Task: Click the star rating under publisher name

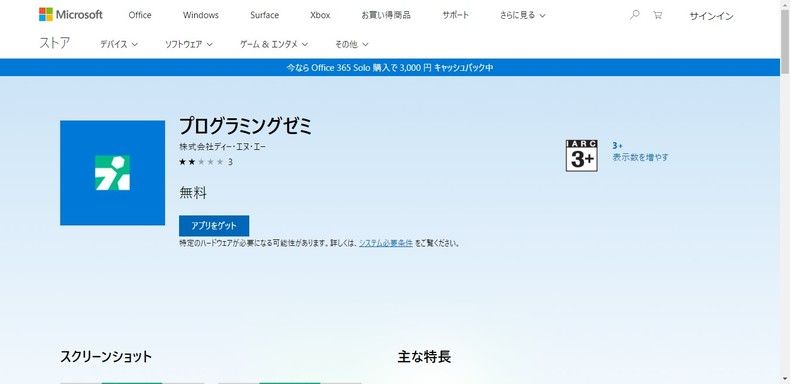Action: 202,162
